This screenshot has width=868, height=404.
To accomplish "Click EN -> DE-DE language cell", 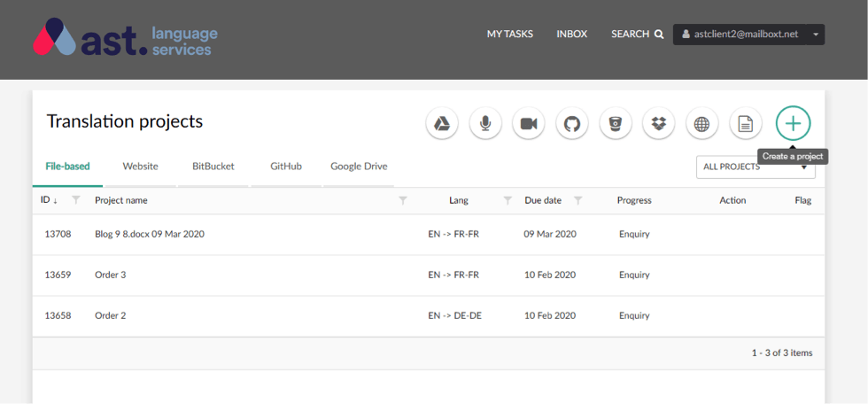I will point(453,315).
